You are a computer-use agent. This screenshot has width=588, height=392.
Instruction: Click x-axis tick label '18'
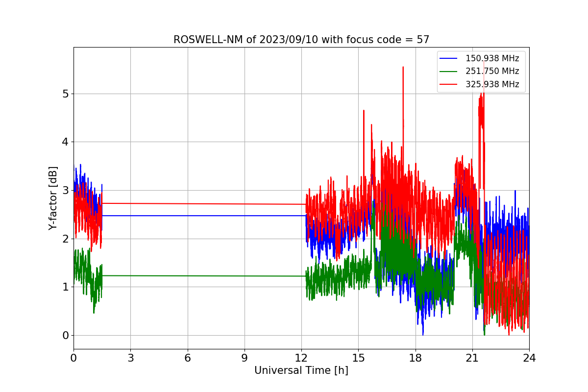coord(416,358)
